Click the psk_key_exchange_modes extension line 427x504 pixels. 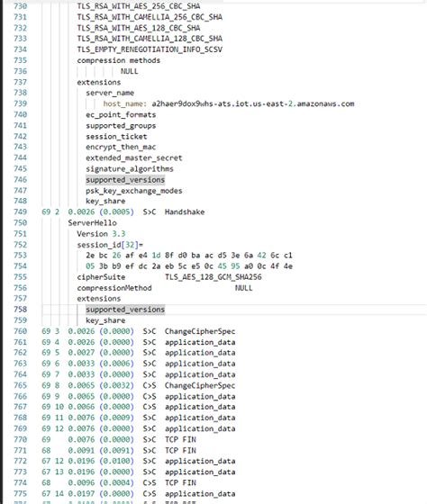(134, 191)
